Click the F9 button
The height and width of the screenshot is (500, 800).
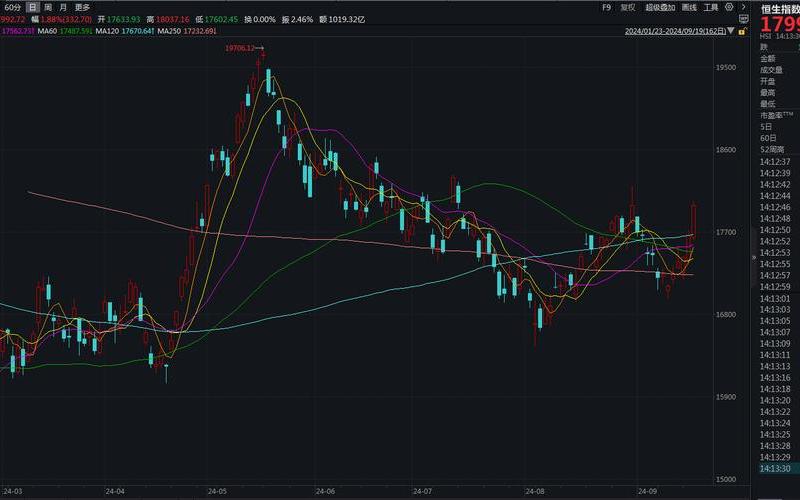tap(606, 7)
